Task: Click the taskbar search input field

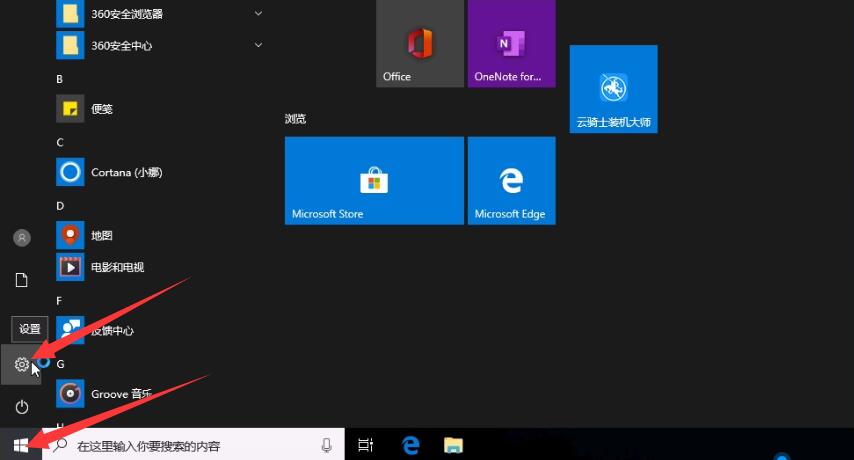Action: (193, 444)
